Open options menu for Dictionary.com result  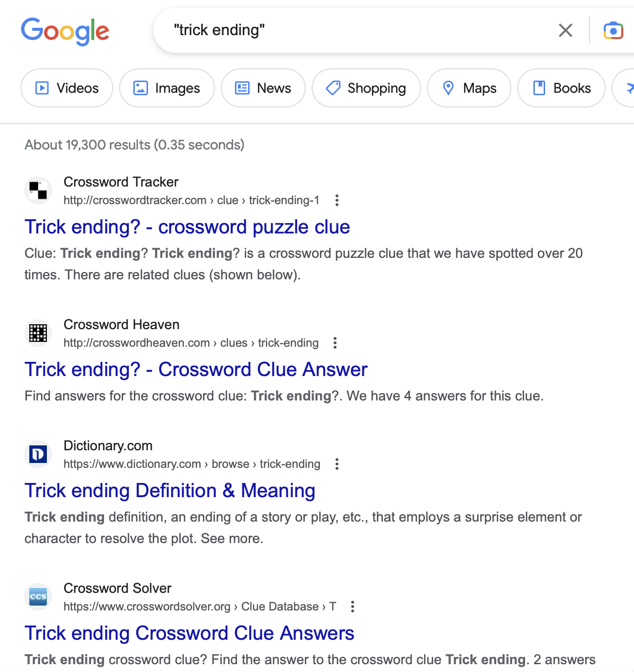pyautogui.click(x=337, y=464)
